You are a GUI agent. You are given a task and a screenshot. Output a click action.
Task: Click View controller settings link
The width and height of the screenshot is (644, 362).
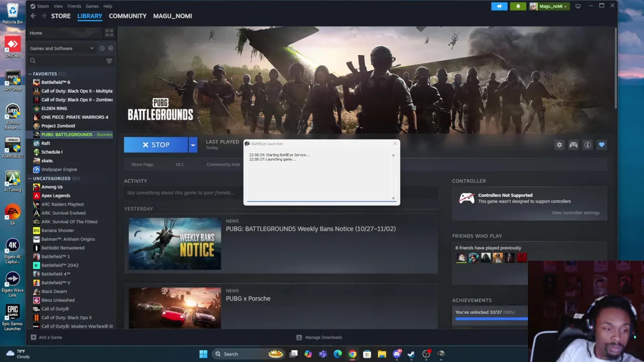[576, 213]
